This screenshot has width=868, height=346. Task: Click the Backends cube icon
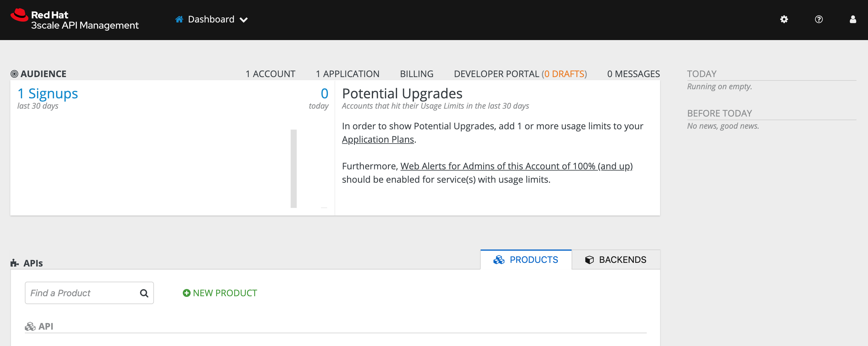tap(589, 259)
